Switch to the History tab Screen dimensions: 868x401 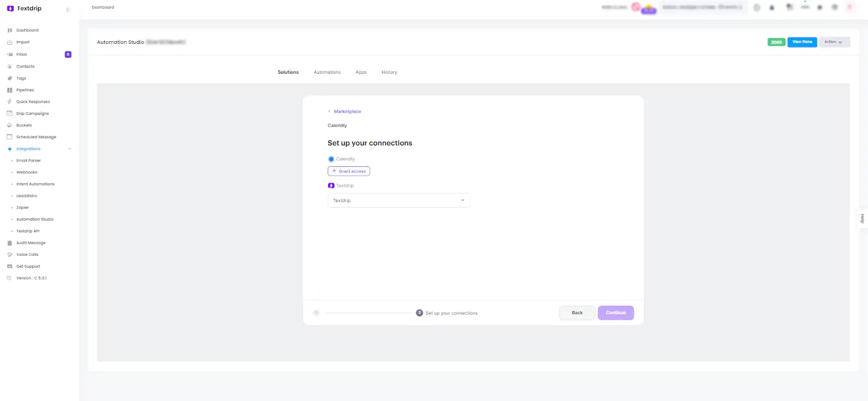390,72
